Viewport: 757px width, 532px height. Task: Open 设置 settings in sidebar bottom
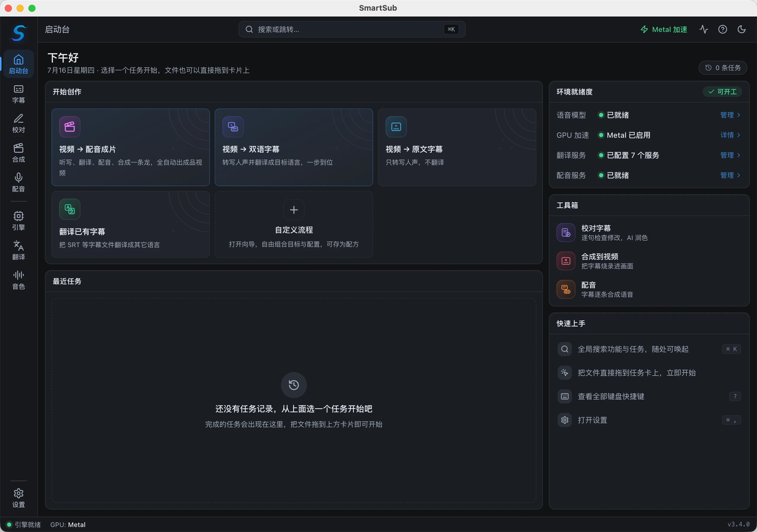18,498
